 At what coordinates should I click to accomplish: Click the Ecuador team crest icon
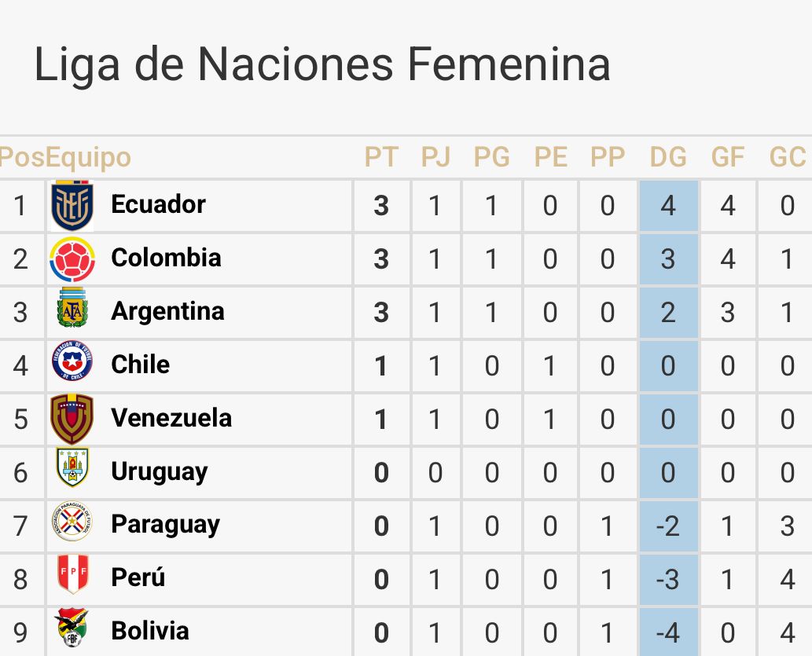pos(72,206)
